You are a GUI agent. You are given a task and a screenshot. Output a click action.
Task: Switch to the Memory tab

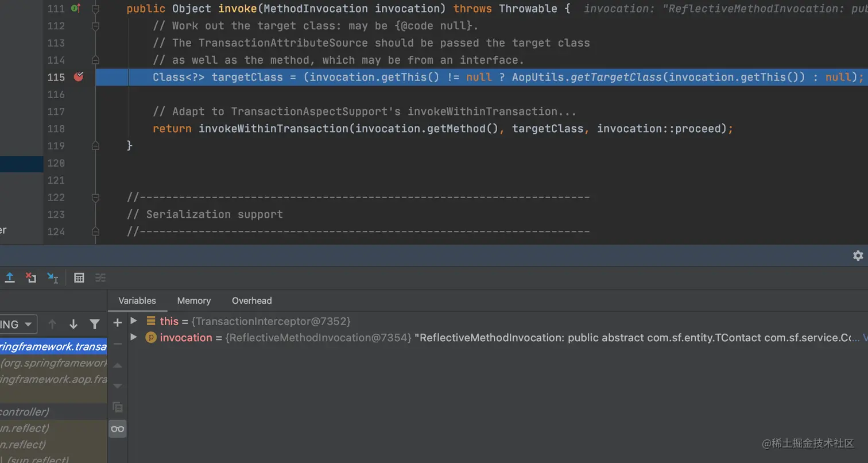193,300
